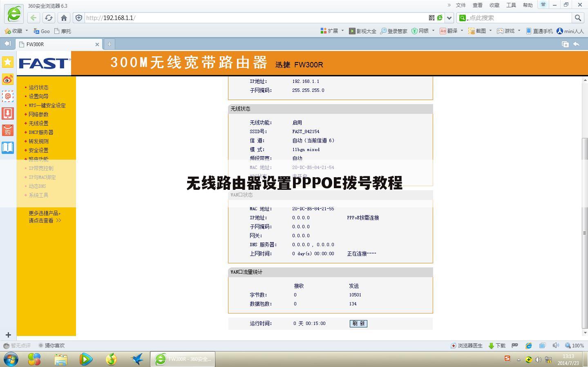The image size is (588, 367).
Task: Click the 点此搜索 search box
Action: [520, 18]
